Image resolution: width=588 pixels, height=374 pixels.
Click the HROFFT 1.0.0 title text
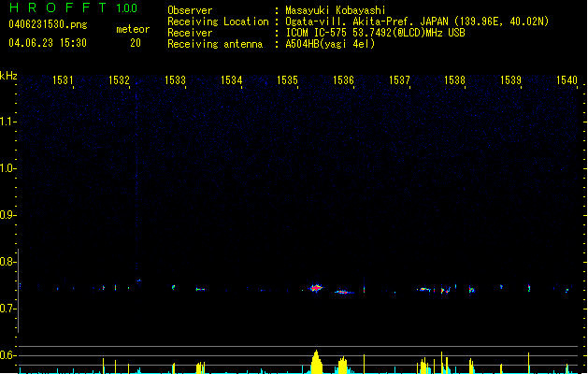click(x=73, y=7)
